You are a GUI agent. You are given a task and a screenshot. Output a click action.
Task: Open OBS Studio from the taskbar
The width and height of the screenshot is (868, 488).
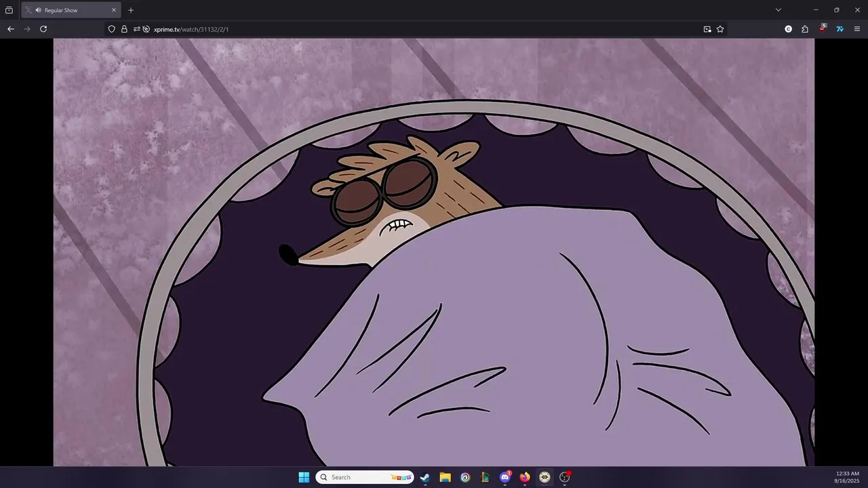pyautogui.click(x=565, y=477)
